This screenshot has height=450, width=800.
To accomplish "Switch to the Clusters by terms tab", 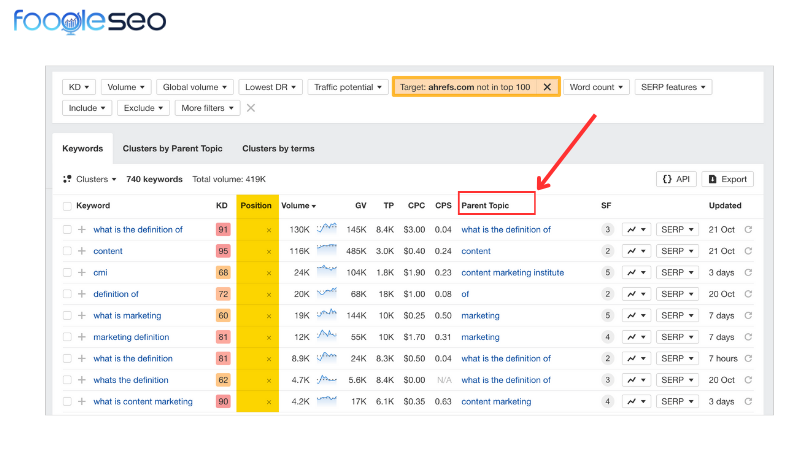I will [x=278, y=148].
